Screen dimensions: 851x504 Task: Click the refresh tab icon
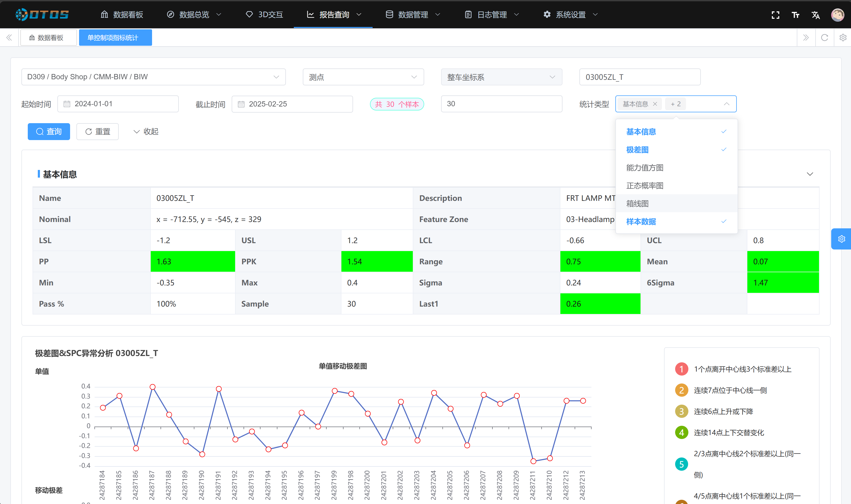(x=825, y=38)
